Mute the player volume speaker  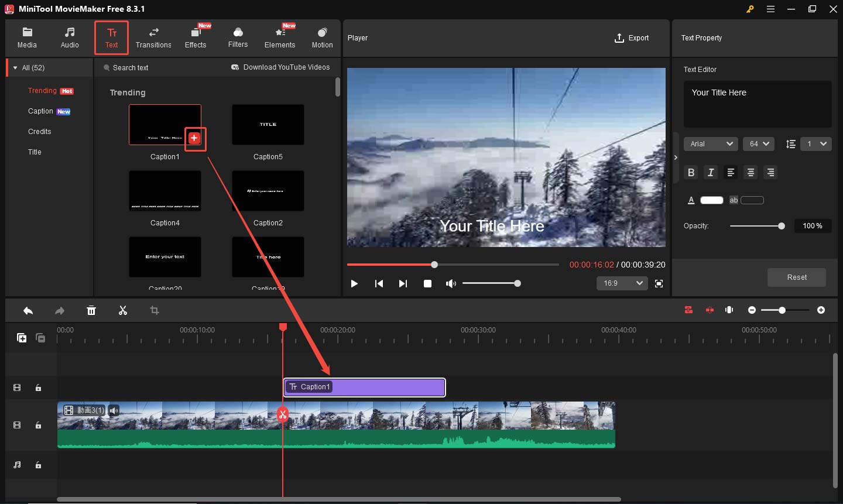450,283
